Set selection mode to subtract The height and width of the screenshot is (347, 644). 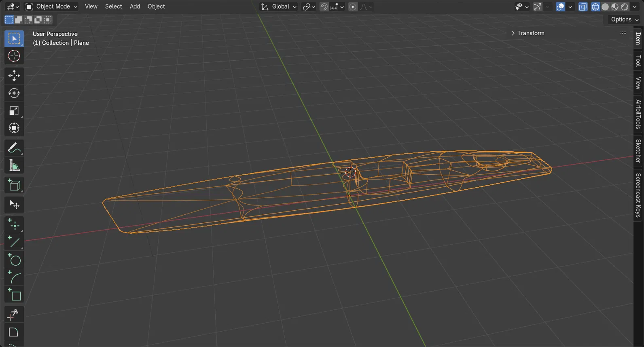(28, 19)
